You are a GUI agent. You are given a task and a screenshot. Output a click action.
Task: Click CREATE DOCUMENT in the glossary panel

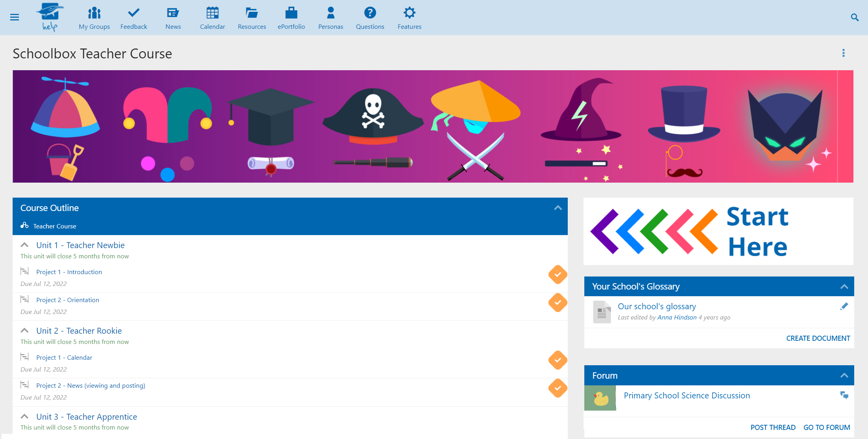(818, 338)
